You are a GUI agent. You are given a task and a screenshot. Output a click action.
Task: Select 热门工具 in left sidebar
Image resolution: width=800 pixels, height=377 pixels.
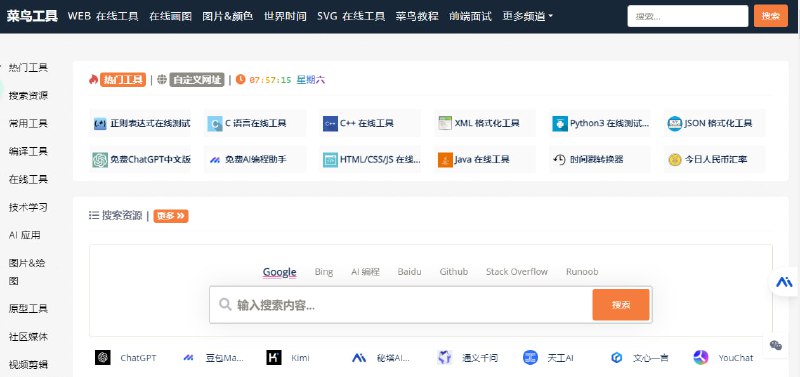[28, 67]
